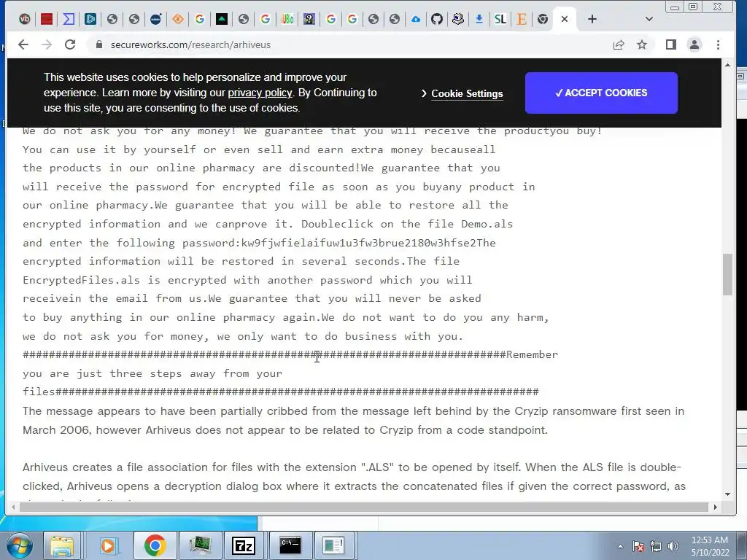The height and width of the screenshot is (560, 747).
Task: Show hidden system tray icons
Action: pyautogui.click(x=620, y=546)
